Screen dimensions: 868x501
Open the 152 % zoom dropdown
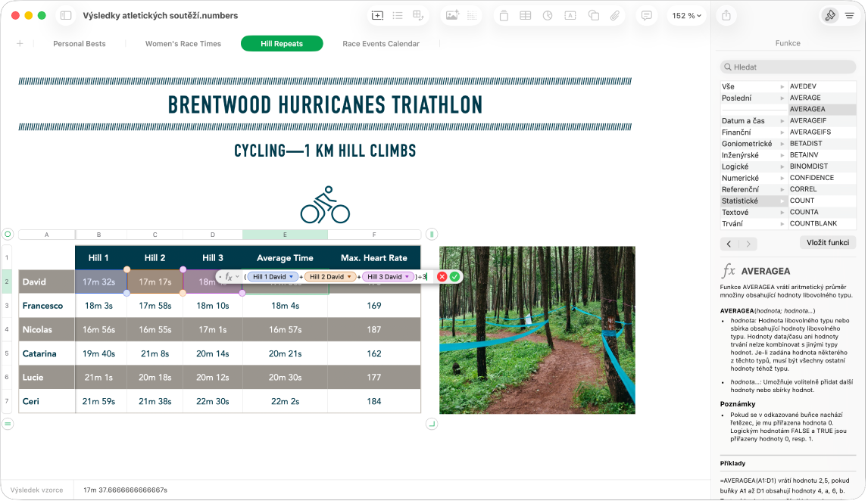(687, 16)
